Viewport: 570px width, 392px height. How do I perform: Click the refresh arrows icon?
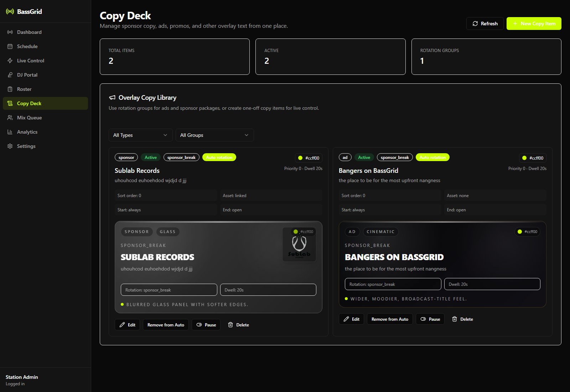pyautogui.click(x=475, y=24)
